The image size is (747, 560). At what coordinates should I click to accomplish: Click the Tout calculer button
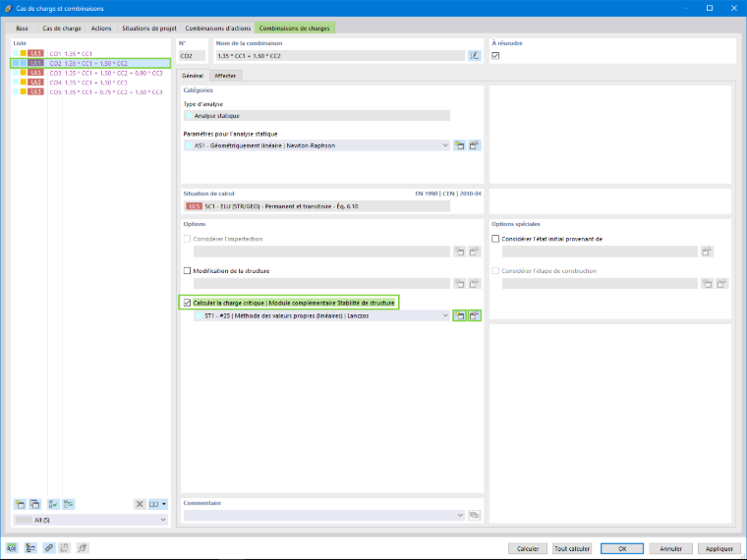(x=572, y=548)
